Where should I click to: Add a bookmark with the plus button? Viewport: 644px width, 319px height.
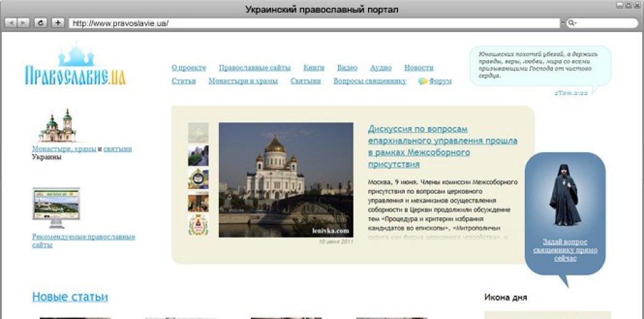click(58, 23)
